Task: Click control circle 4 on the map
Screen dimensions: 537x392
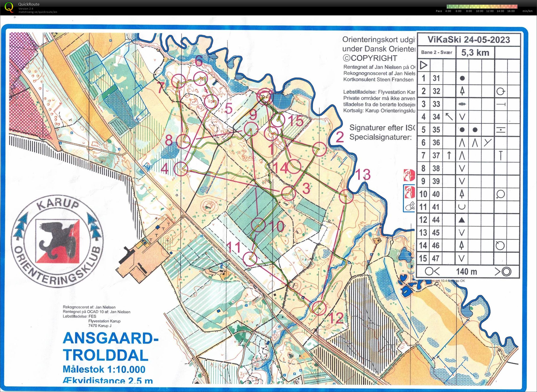Action: point(181,169)
